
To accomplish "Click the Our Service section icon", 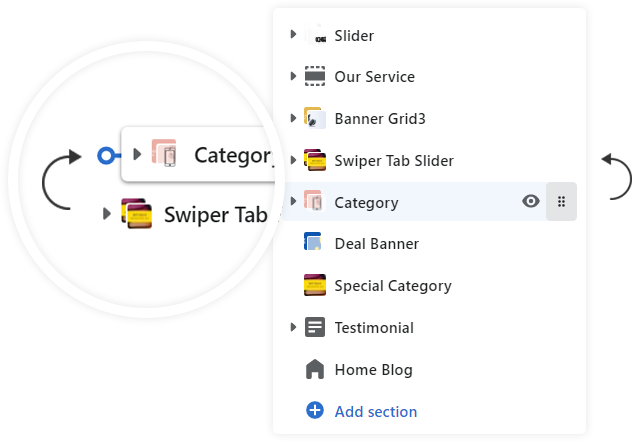I will coord(315,76).
